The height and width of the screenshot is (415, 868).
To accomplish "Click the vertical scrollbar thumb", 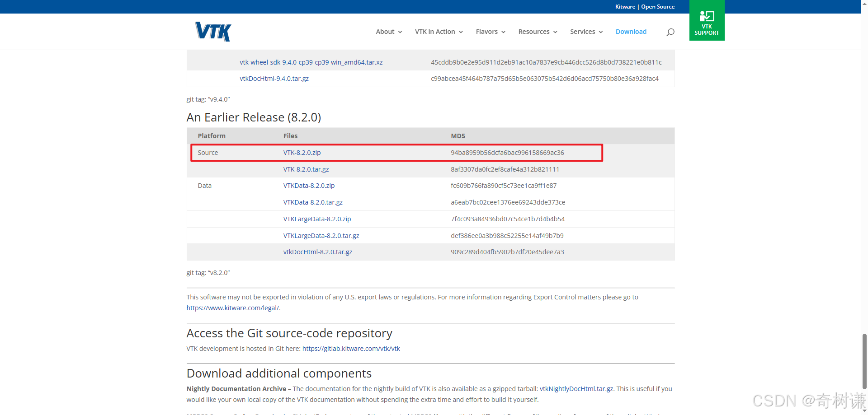I will pos(864,361).
